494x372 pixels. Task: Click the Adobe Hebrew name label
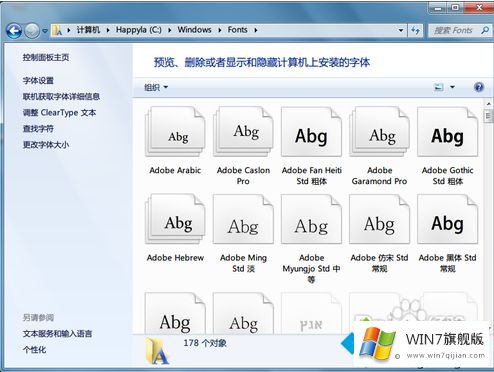tap(175, 258)
